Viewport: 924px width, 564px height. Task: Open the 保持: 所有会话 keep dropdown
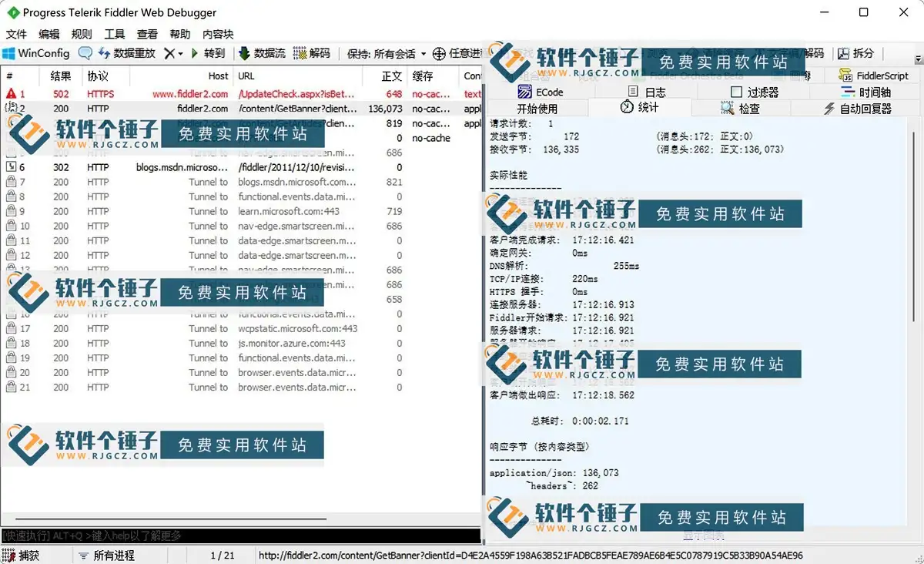click(387, 53)
